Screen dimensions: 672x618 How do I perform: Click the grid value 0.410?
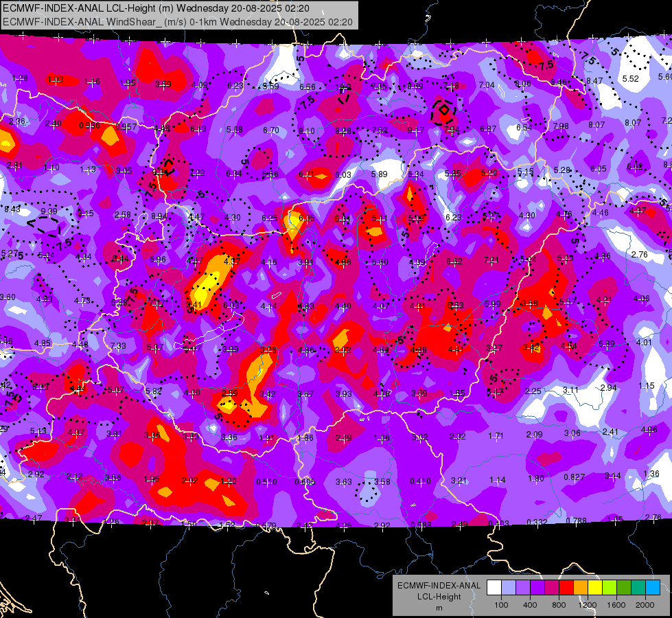click(x=420, y=481)
